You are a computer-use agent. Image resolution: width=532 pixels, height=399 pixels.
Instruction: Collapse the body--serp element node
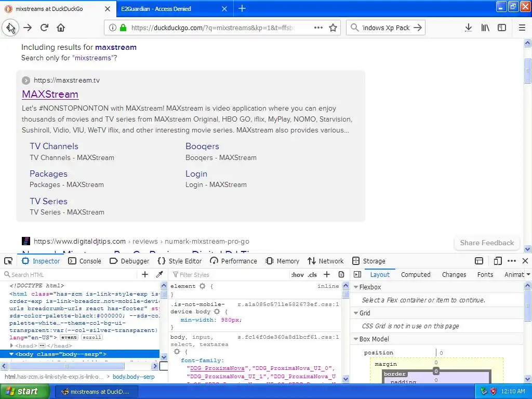point(11,354)
